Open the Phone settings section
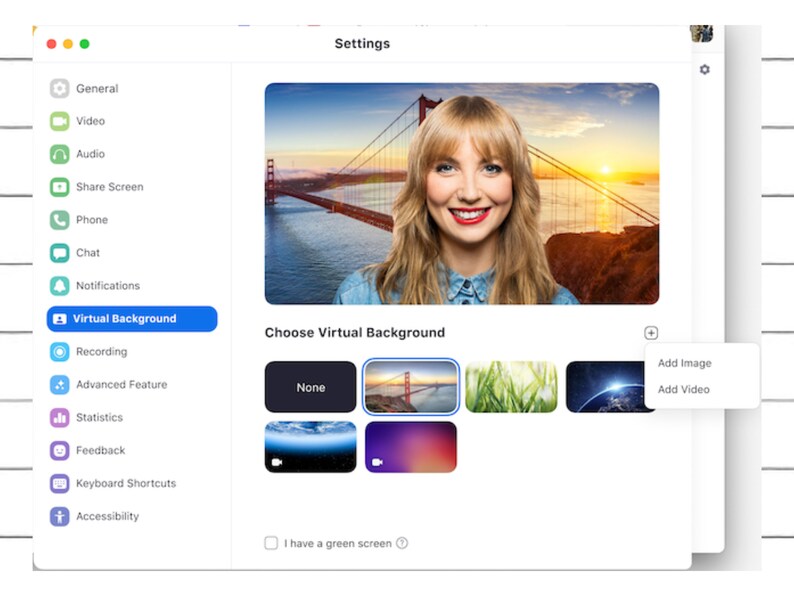 92,220
